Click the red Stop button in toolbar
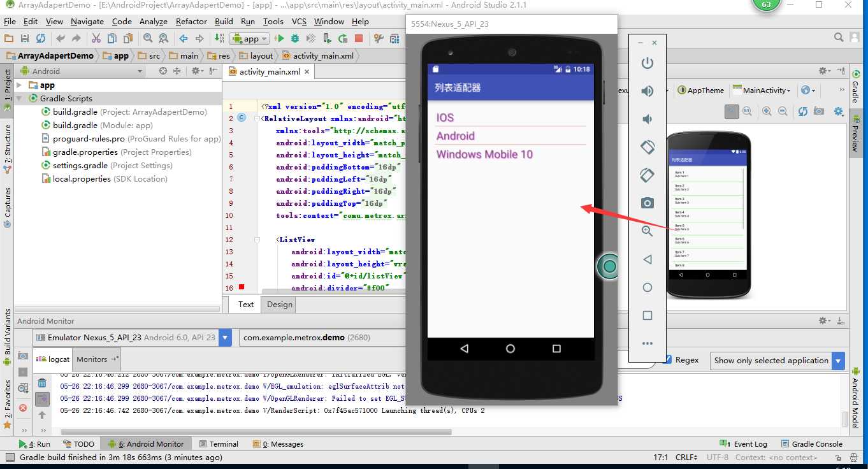 (x=359, y=38)
